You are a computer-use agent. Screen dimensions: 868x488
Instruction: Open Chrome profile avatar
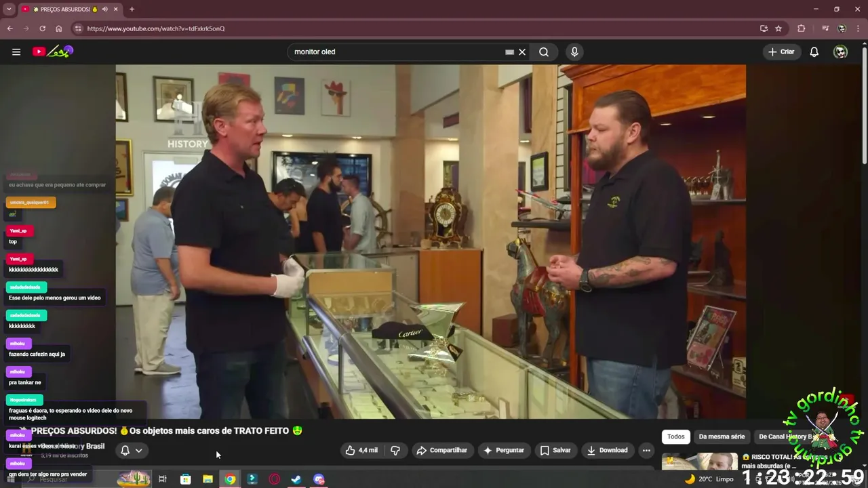click(x=842, y=28)
